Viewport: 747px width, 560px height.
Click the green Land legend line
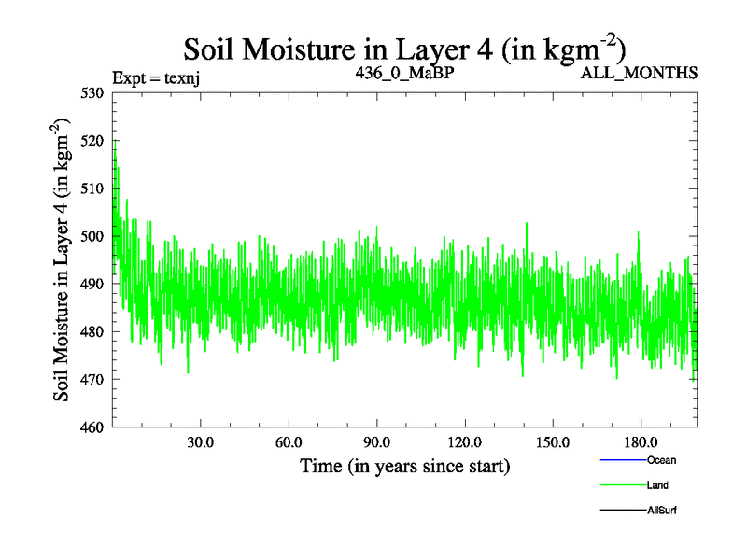[623, 485]
